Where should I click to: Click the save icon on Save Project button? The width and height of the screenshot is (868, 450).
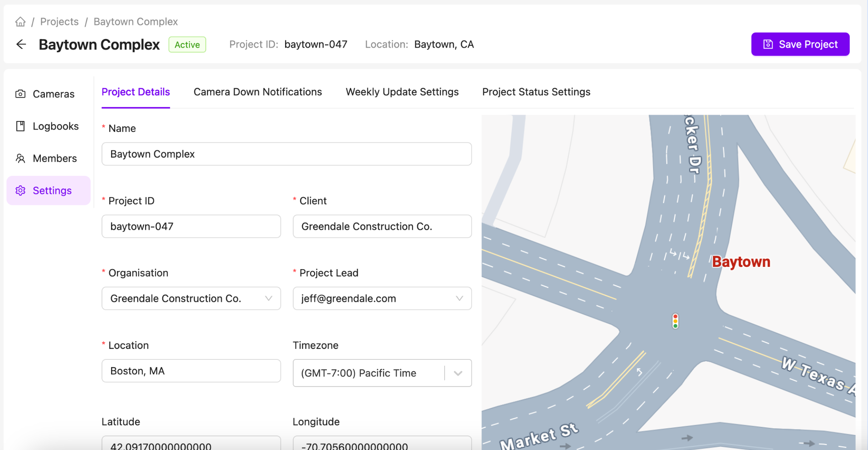(x=768, y=44)
